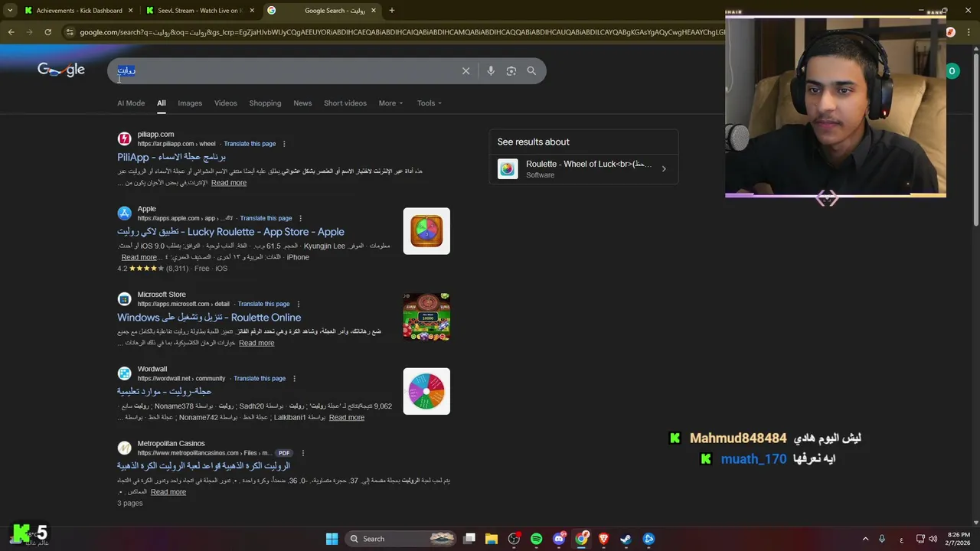Click the magnifier search submit icon
This screenshot has width=980, height=551.
(531, 70)
